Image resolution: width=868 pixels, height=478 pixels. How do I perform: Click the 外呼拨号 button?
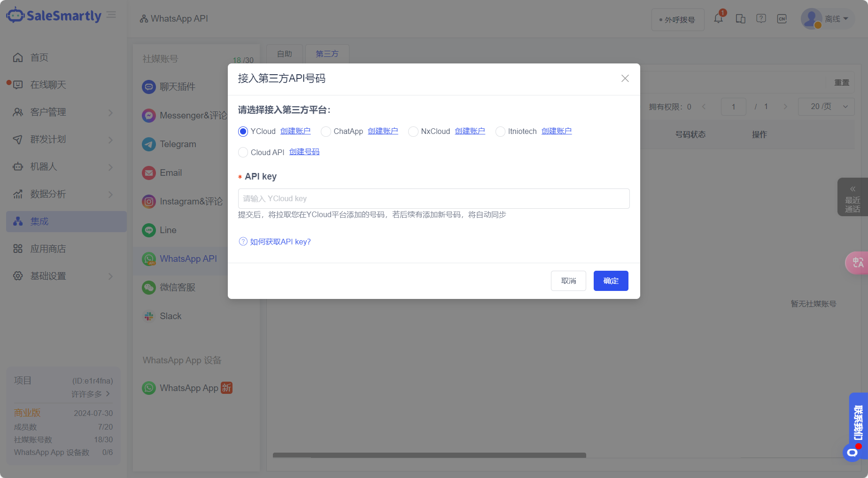pos(678,20)
